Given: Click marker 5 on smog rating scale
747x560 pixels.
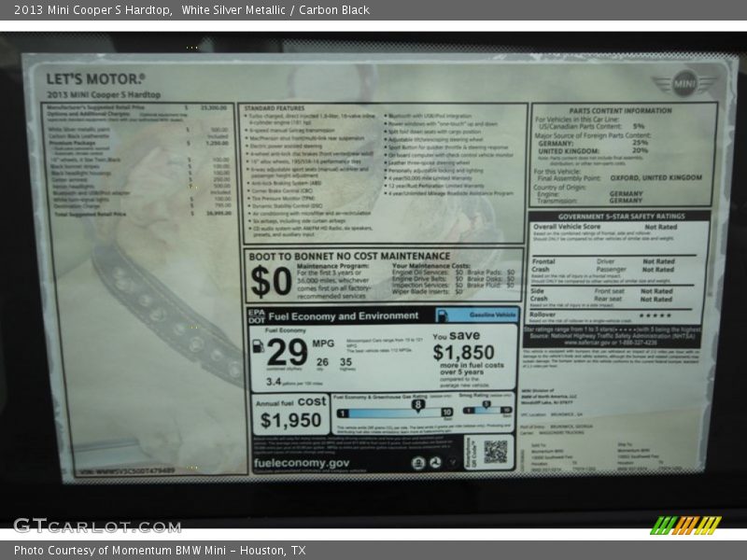Looking at the screenshot, I should (486, 405).
